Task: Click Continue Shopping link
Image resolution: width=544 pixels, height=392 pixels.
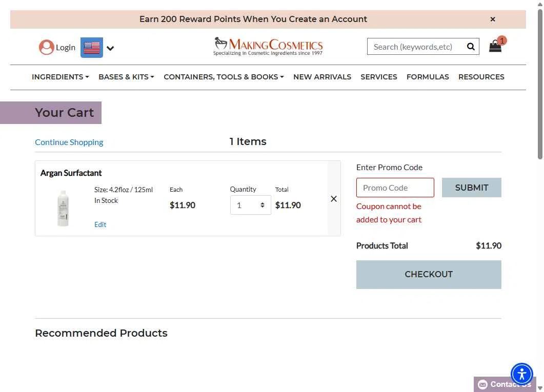Action: (69, 142)
